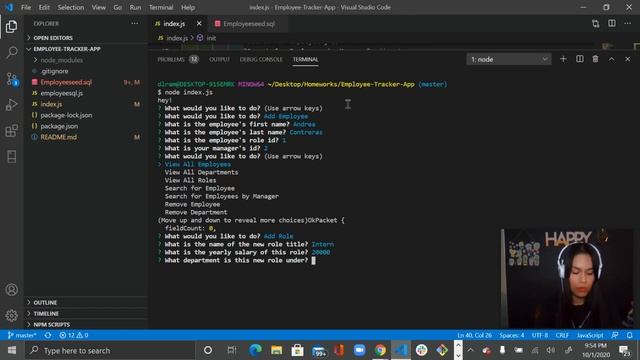The width and height of the screenshot is (640, 360).
Task: Maximize the panel with up chevron
Action: click(x=611, y=59)
